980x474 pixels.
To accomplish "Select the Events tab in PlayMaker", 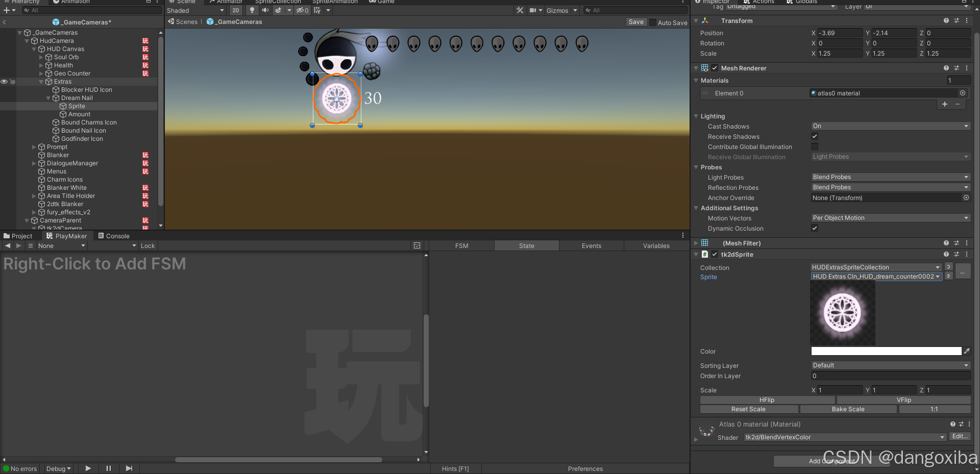I will click(591, 245).
